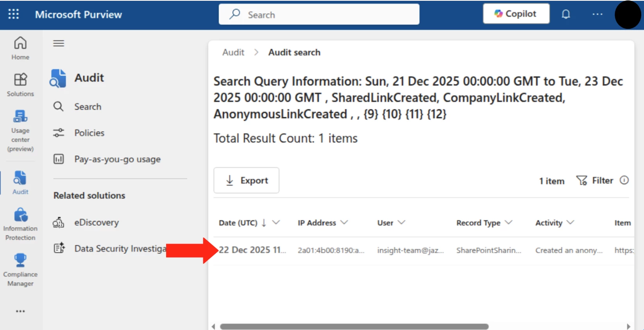Click the top Search box

(x=319, y=14)
